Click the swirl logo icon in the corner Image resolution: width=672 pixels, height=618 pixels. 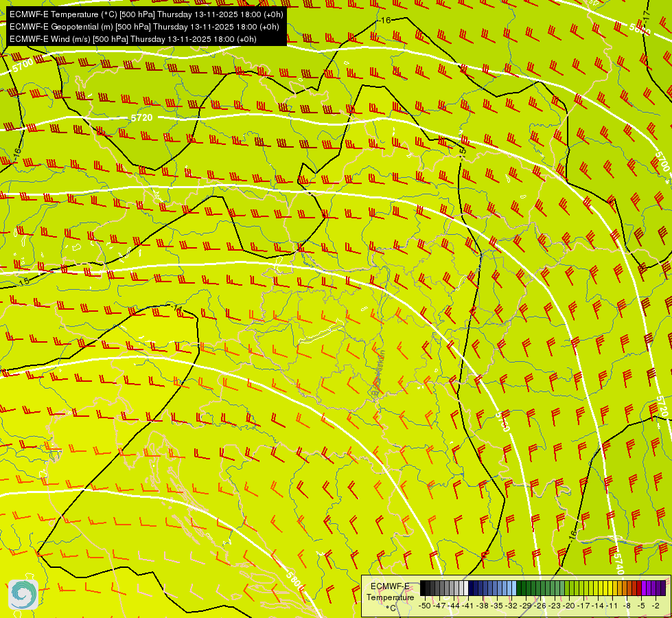pos(23,595)
